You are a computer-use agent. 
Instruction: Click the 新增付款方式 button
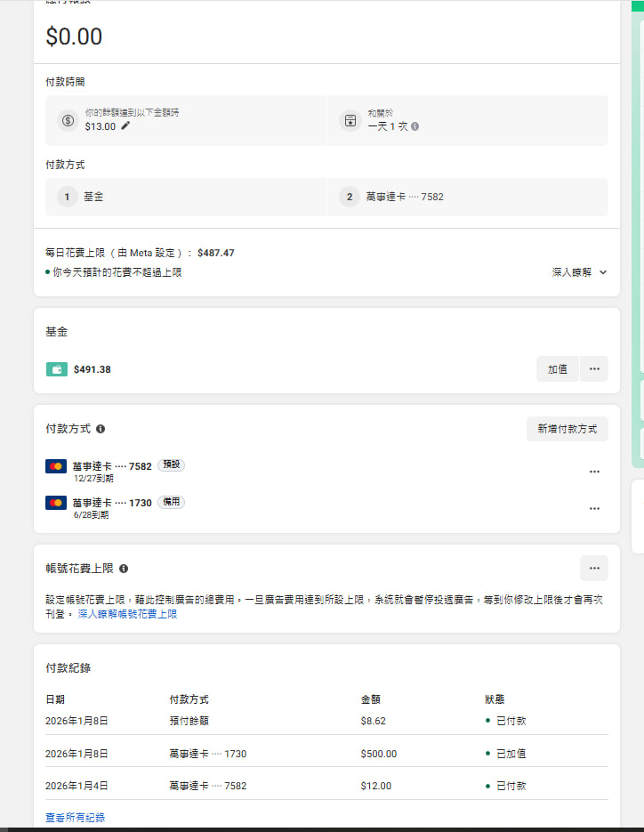[x=568, y=429]
